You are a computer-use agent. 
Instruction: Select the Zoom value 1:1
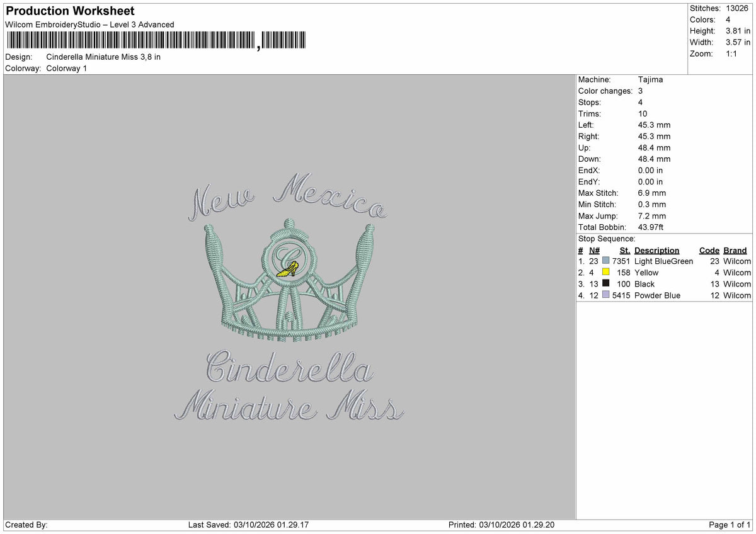pos(731,54)
